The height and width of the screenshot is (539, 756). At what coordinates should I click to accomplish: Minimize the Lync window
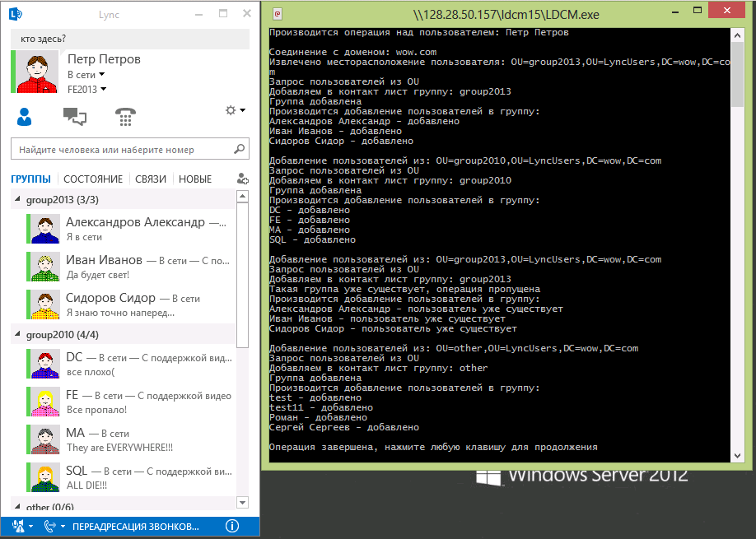click(x=199, y=14)
